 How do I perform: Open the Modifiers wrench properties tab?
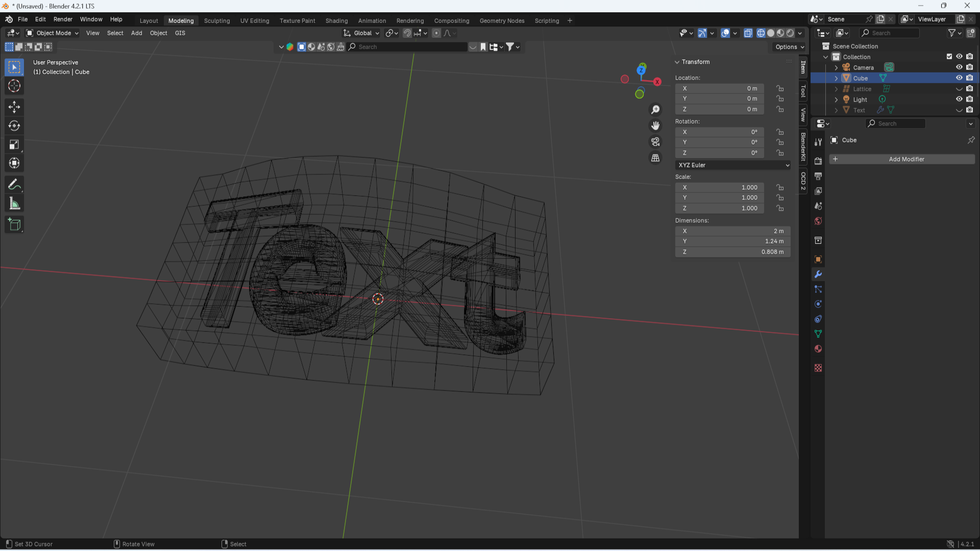(x=818, y=274)
